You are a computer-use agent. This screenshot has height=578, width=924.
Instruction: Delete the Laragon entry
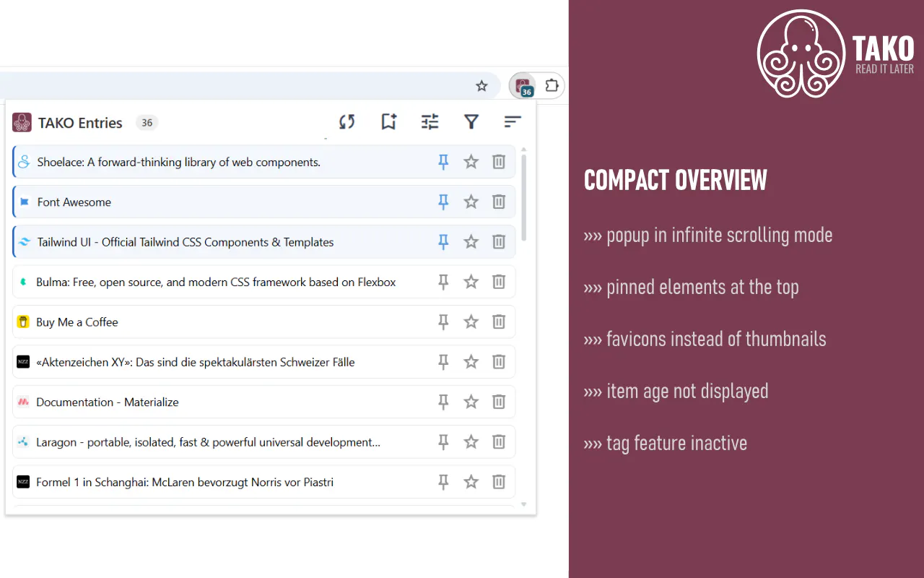499,442
